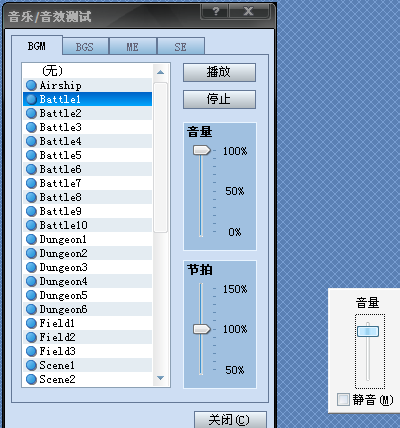Viewport: 400px width, 428px height.
Task: Pick the Field1 track name
Action: click(x=57, y=323)
